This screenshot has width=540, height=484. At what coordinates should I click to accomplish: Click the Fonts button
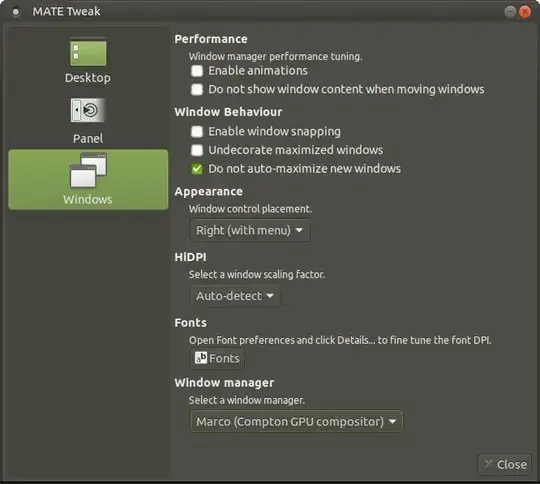click(x=217, y=358)
